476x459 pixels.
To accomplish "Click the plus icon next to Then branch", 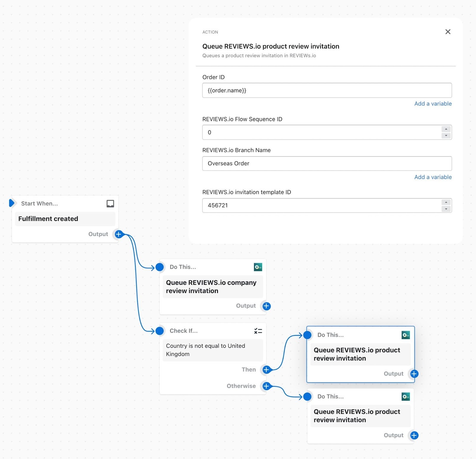I will tap(266, 370).
